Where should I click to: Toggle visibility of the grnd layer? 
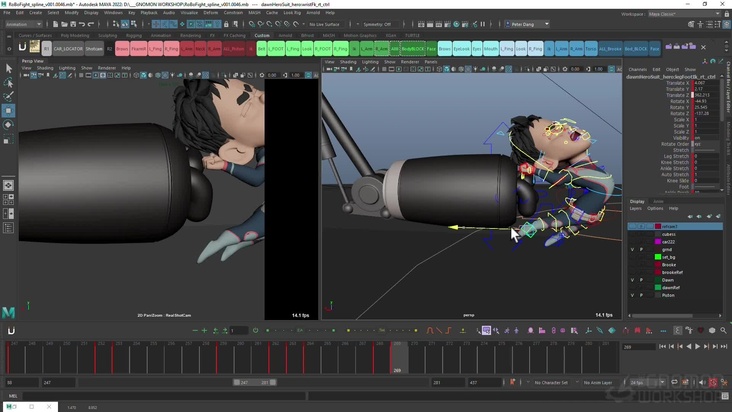632,249
